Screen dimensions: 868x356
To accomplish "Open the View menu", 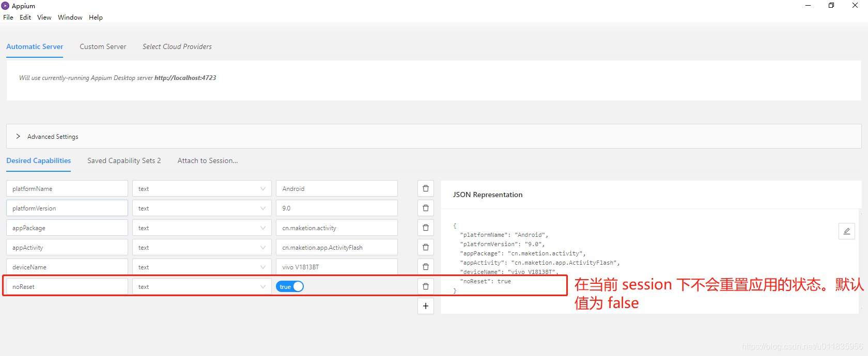I will pyautogui.click(x=44, y=17).
